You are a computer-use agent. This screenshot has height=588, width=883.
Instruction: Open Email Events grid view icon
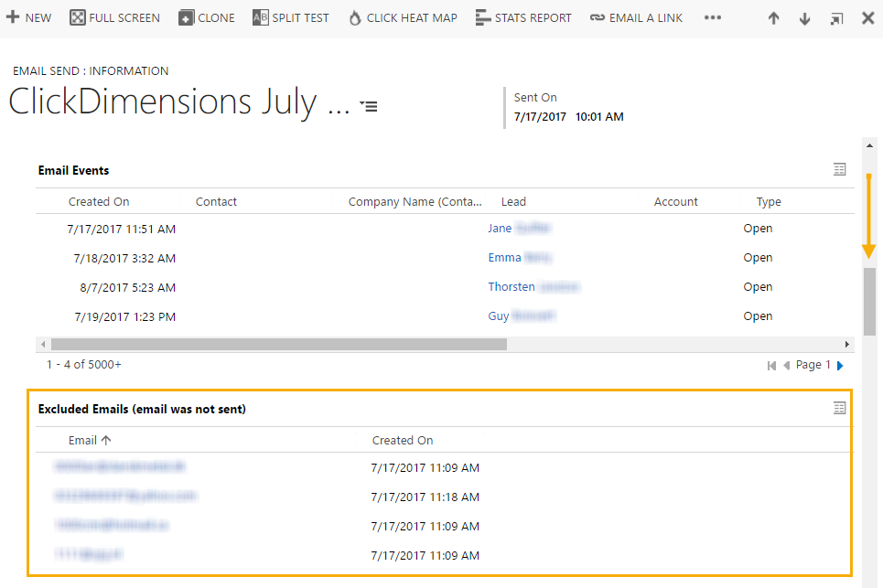click(x=839, y=169)
